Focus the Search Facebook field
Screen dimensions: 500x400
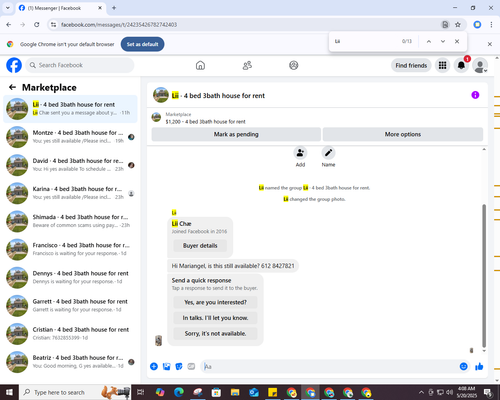(x=80, y=65)
